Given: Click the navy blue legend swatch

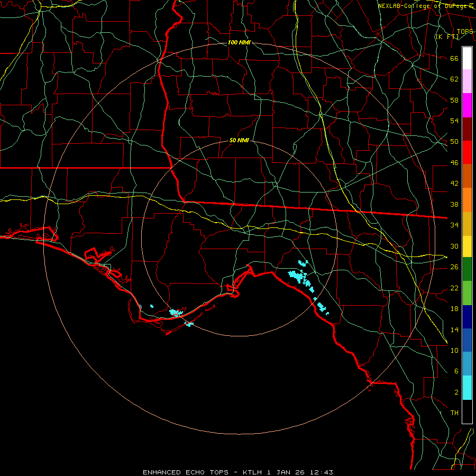Looking at the screenshot, I should (x=467, y=317).
